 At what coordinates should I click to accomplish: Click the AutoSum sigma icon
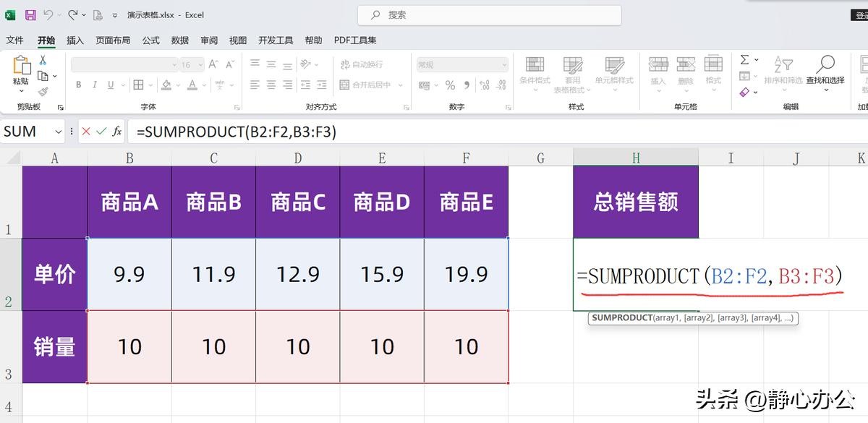pos(744,59)
